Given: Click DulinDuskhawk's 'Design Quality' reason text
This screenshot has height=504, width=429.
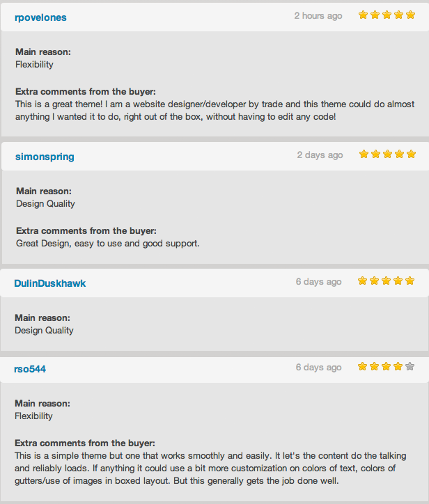Looking at the screenshot, I should pos(44,331).
